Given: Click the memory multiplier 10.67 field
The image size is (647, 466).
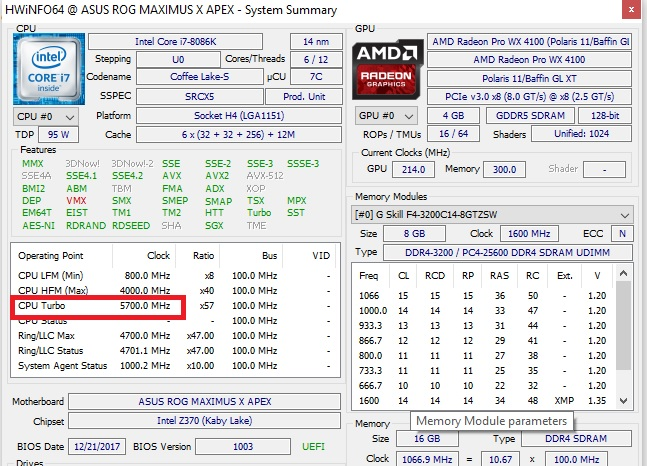Looking at the screenshot, I should [501, 459].
